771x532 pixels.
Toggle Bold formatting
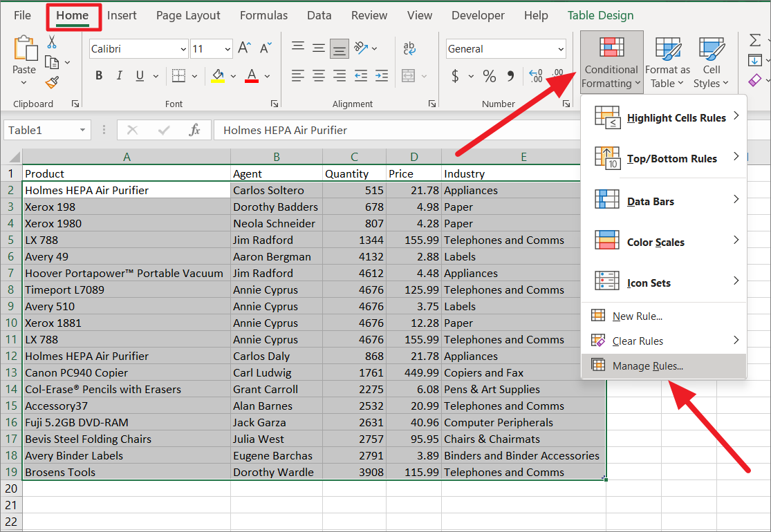coord(99,75)
